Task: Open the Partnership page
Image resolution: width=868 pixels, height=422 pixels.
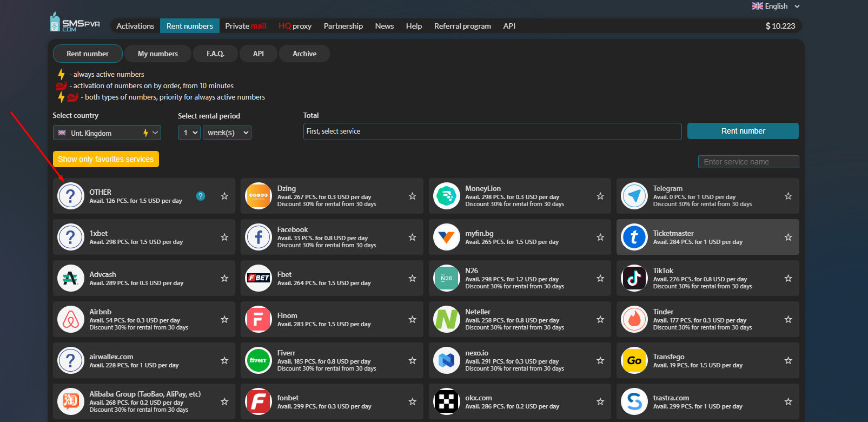Action: click(x=343, y=26)
